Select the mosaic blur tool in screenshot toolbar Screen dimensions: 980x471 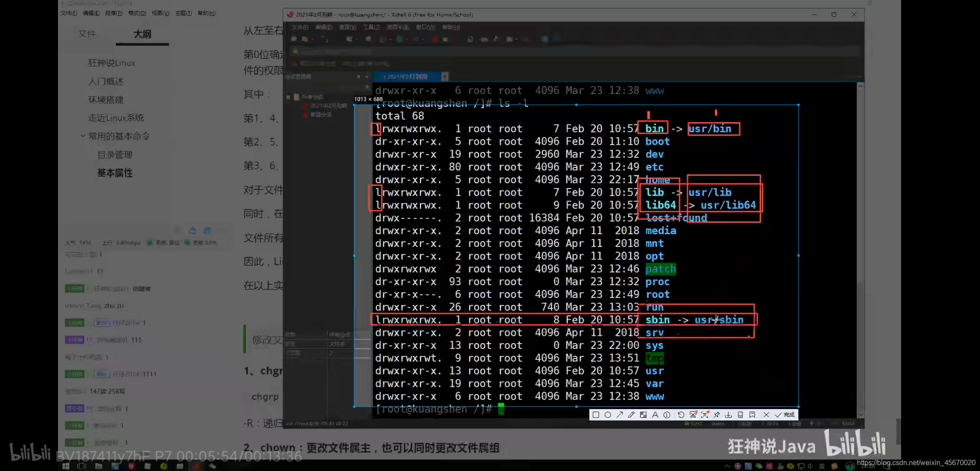click(643, 415)
